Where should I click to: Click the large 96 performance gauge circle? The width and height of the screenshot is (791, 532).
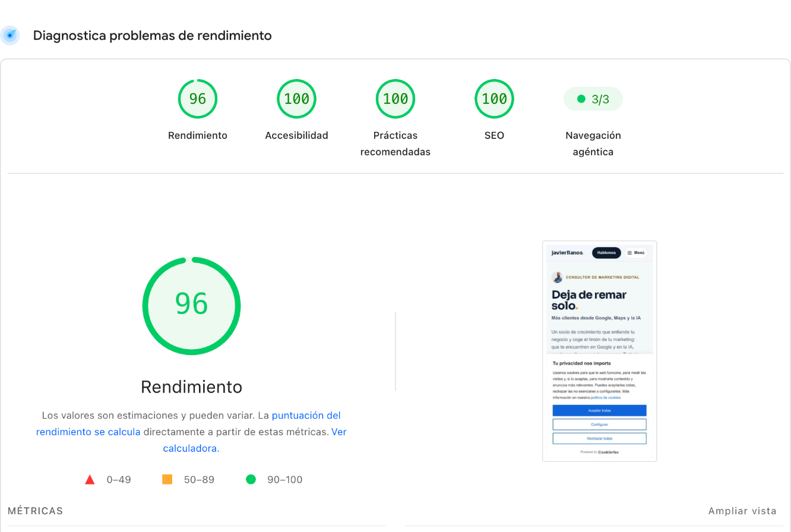[x=191, y=306]
